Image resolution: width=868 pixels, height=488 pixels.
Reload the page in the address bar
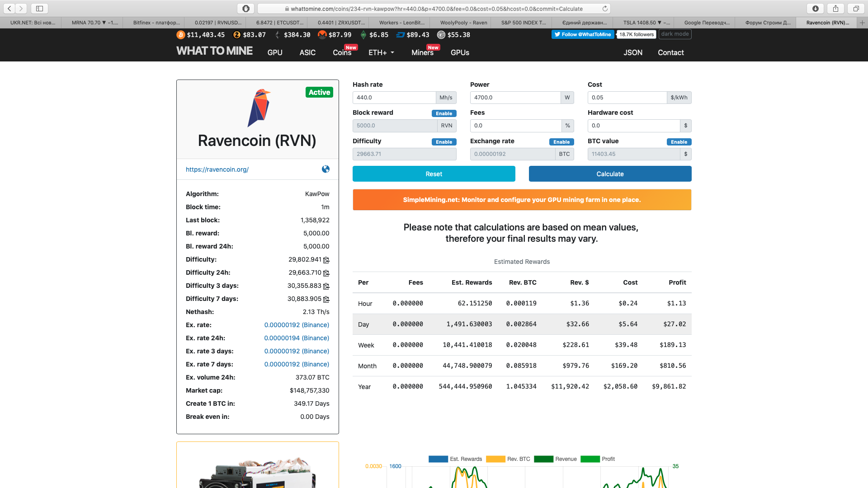[x=605, y=9]
